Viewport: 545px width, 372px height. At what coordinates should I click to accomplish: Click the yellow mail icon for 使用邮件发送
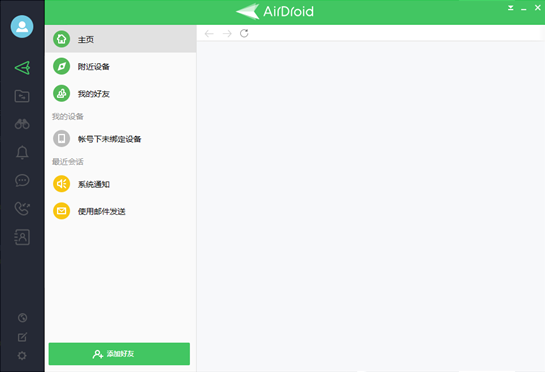click(62, 211)
